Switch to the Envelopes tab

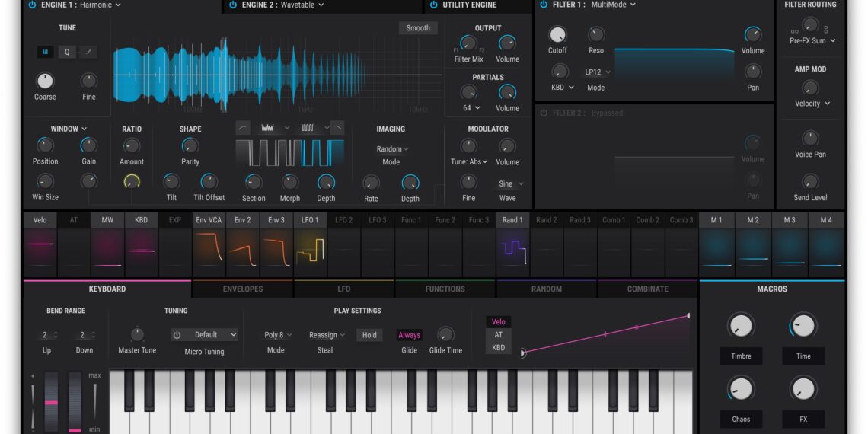coord(242,289)
